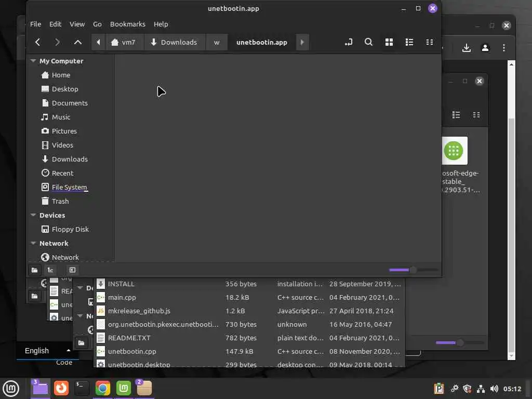
Task: Open the Terminal from the taskbar
Action: [x=82, y=388]
